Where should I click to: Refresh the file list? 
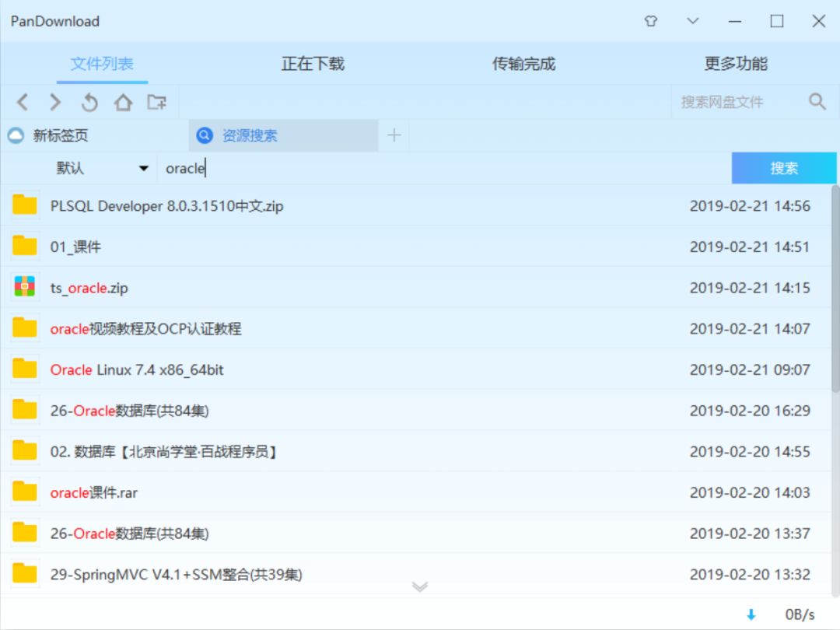[89, 102]
